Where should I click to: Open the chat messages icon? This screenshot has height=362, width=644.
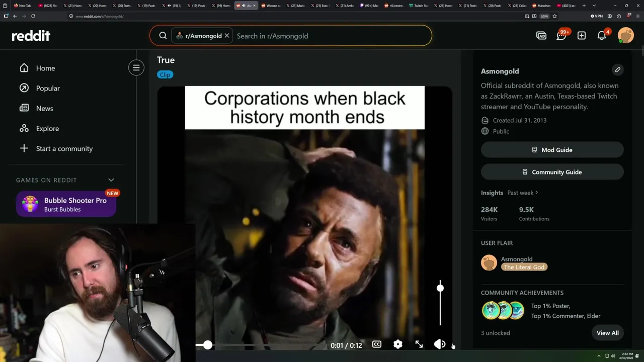561,36
